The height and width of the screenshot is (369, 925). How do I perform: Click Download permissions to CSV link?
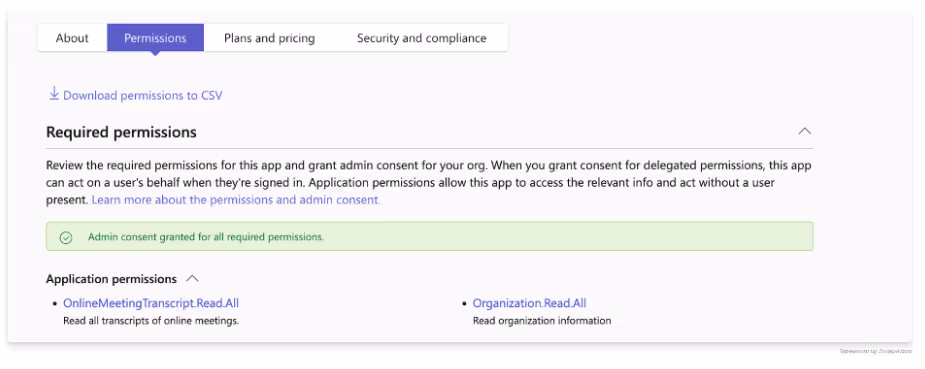tap(143, 95)
